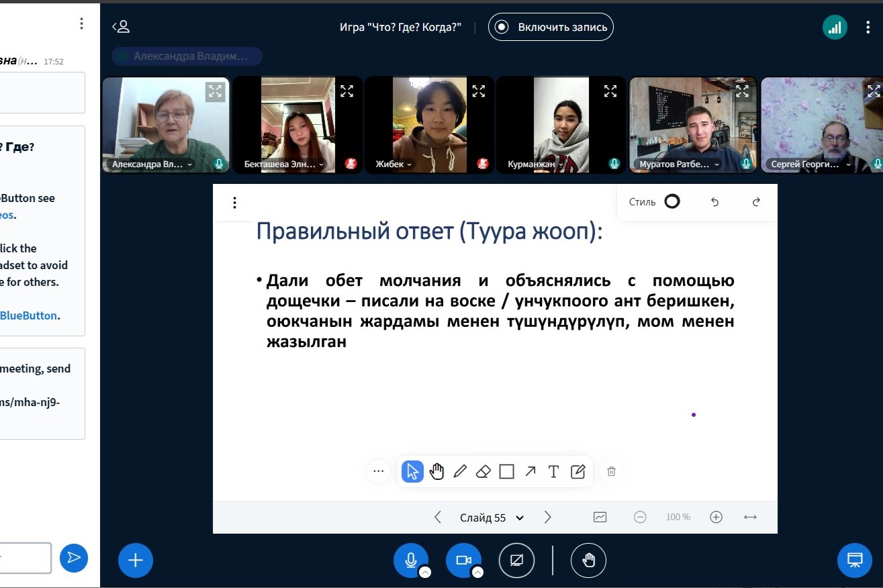Select the Arrow drawing tool
883x588 pixels.
click(530, 472)
